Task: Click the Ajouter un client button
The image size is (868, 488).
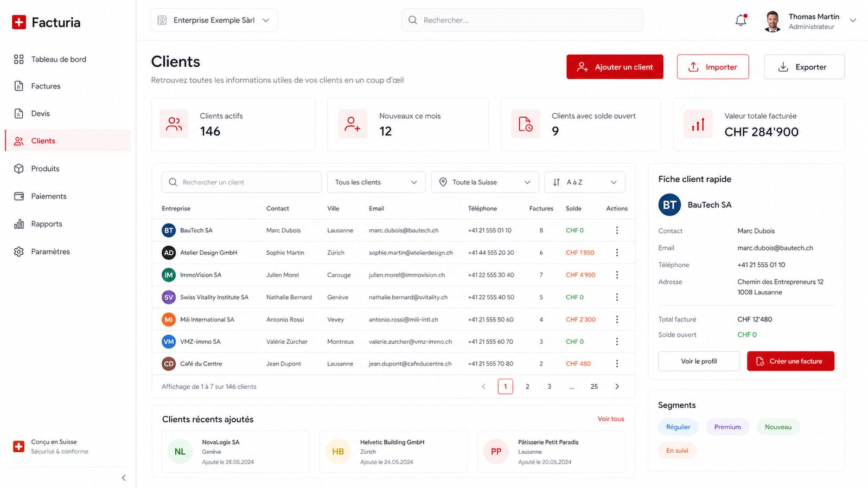Action: click(x=615, y=67)
